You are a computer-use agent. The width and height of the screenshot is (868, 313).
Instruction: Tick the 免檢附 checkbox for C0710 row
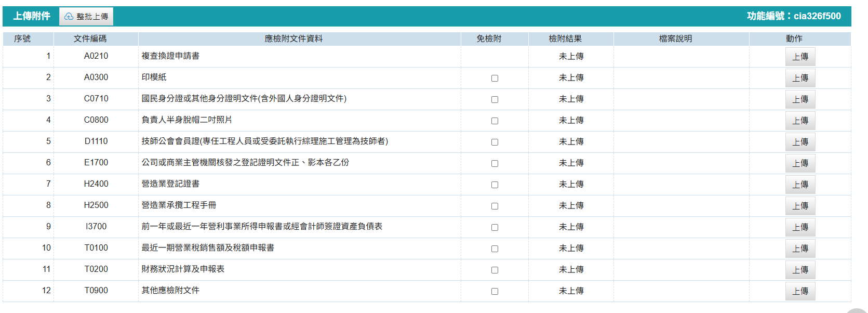tap(495, 99)
